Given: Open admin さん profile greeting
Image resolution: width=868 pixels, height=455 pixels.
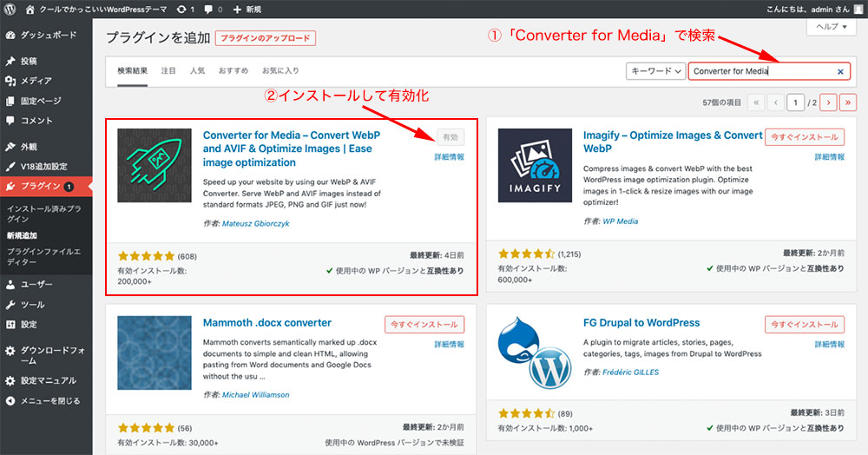Looking at the screenshot, I should pyautogui.click(x=814, y=10).
